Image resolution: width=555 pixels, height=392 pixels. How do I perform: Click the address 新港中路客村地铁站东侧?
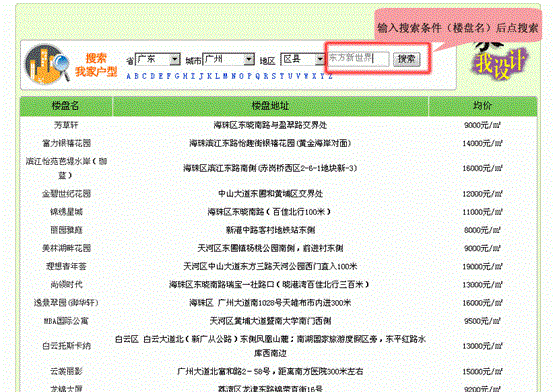pos(270,230)
